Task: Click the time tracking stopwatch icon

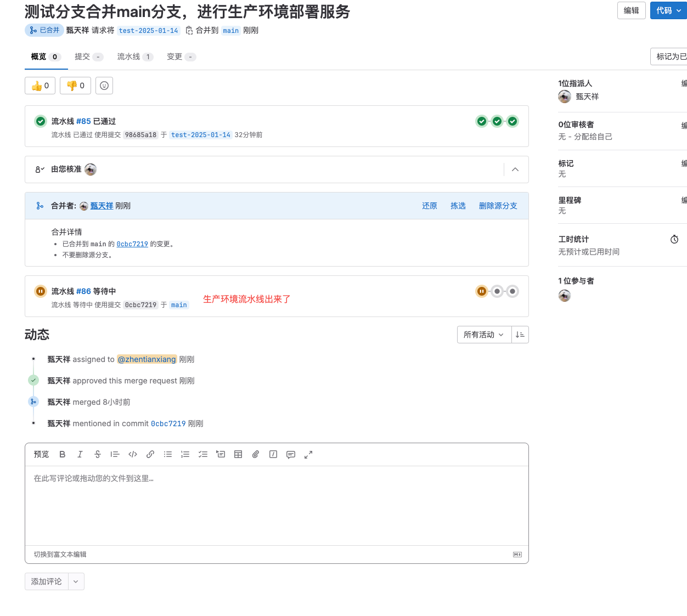Action: click(674, 239)
